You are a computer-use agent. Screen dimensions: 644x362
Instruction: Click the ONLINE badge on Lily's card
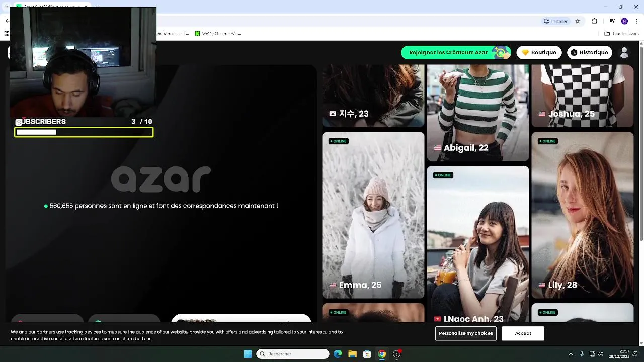pyautogui.click(x=547, y=141)
